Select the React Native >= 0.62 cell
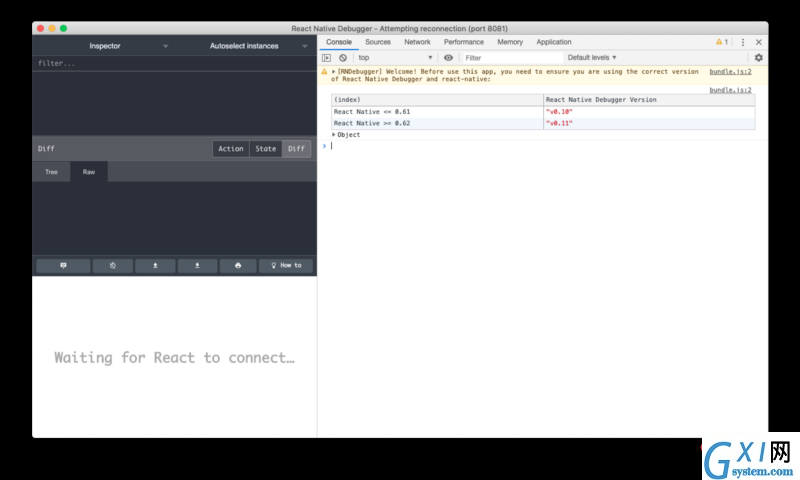Image resolution: width=800 pixels, height=480 pixels. pyautogui.click(x=437, y=123)
